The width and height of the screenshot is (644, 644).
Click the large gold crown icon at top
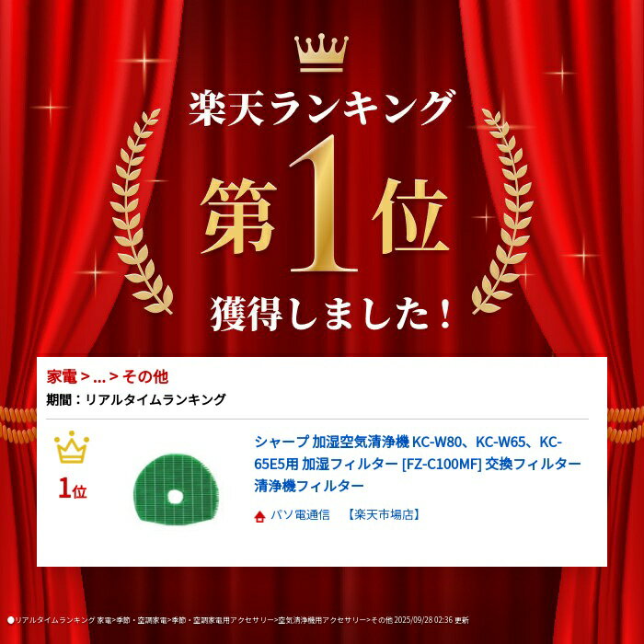click(321, 52)
